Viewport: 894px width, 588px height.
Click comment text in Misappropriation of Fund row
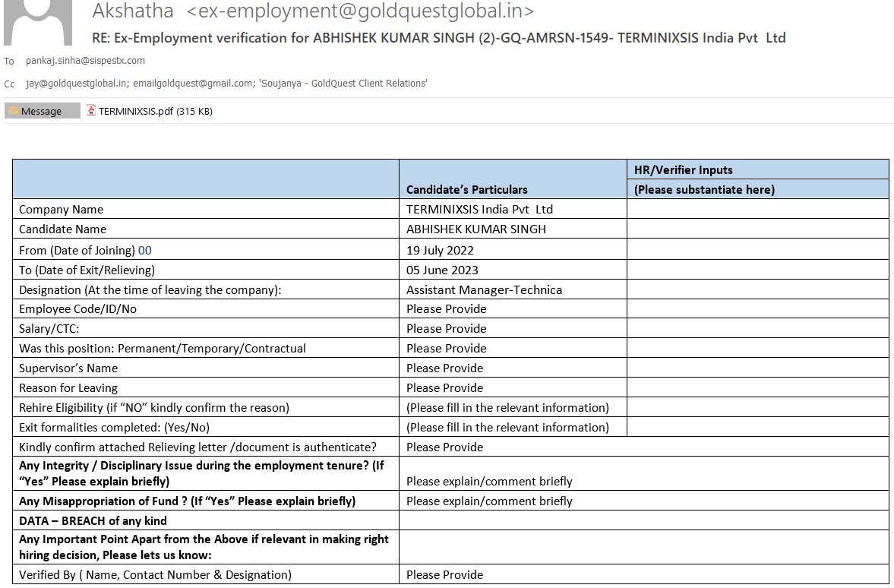click(489, 501)
